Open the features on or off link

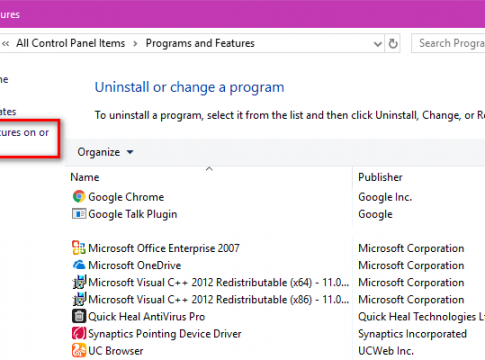coord(24,132)
